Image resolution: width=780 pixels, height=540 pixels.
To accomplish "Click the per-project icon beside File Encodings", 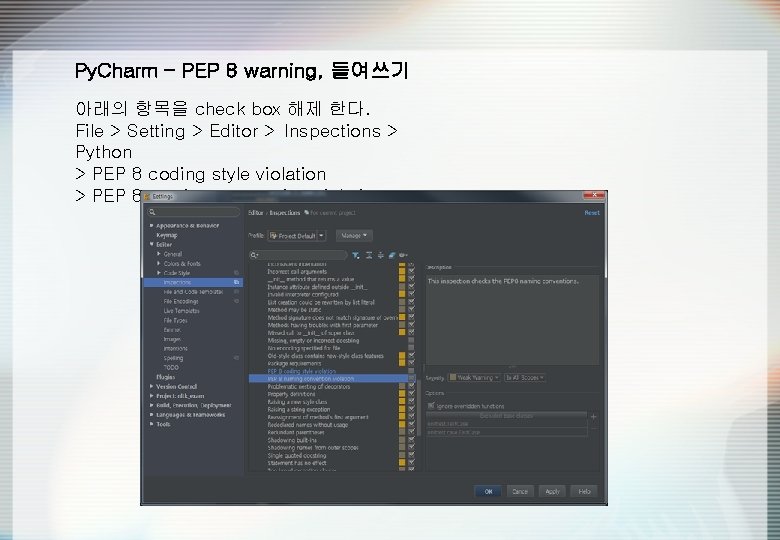I will click(x=236, y=301).
